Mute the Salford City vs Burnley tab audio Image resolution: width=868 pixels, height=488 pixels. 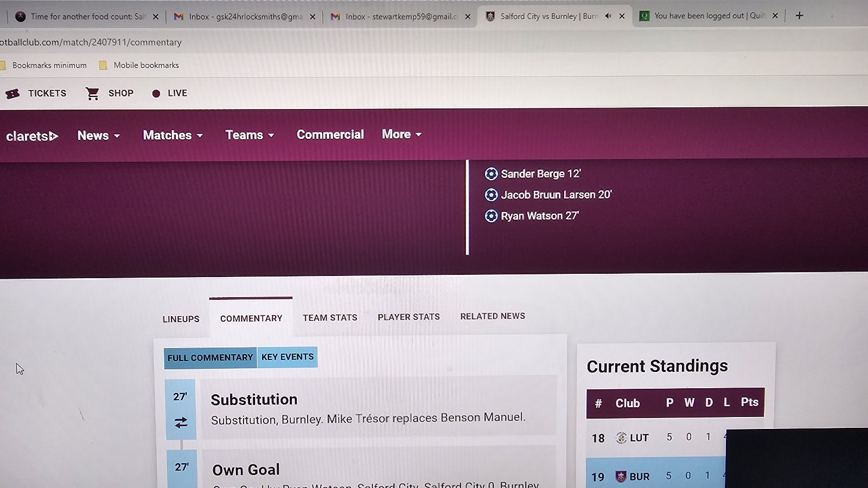pos(608,16)
